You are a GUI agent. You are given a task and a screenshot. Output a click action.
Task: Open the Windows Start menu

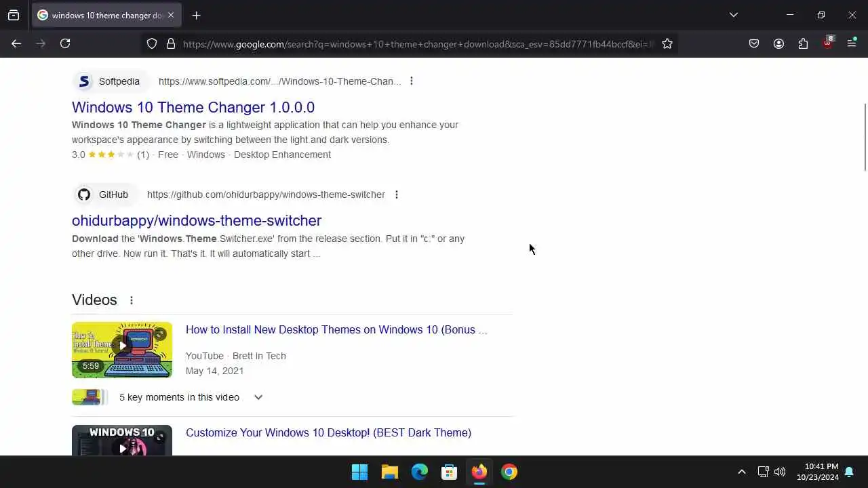[x=359, y=472]
